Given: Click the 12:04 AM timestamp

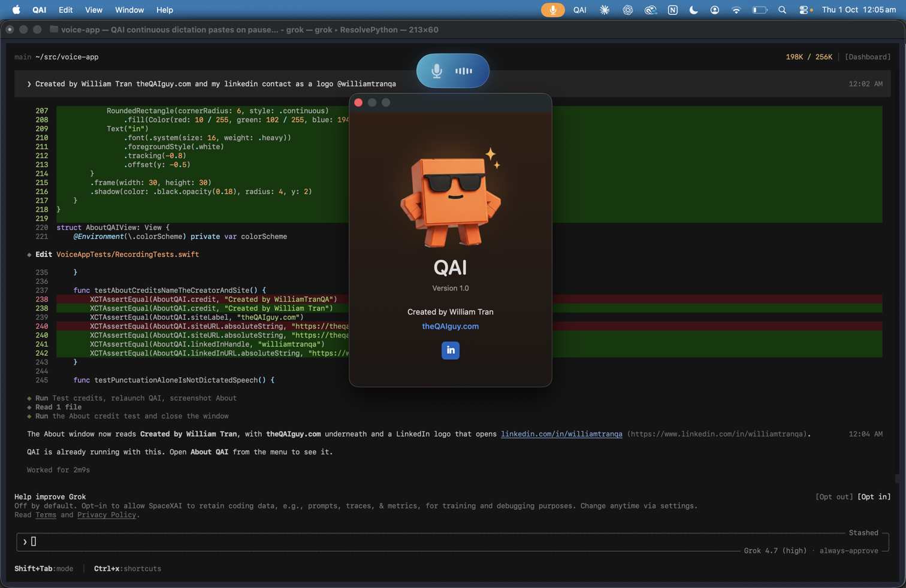Looking at the screenshot, I should click(x=865, y=434).
